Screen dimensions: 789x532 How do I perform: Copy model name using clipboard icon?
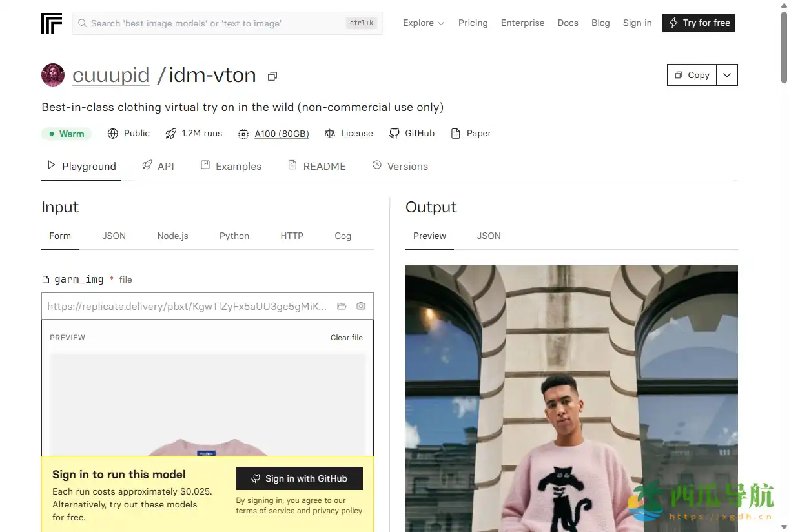coord(272,76)
